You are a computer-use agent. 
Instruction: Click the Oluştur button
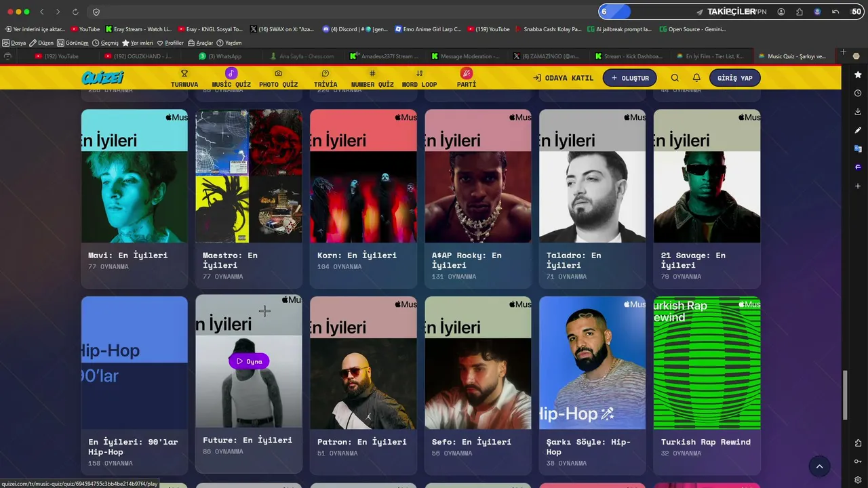(630, 78)
